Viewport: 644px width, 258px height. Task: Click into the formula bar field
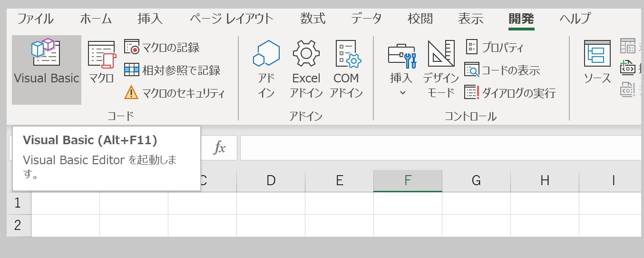click(x=442, y=148)
